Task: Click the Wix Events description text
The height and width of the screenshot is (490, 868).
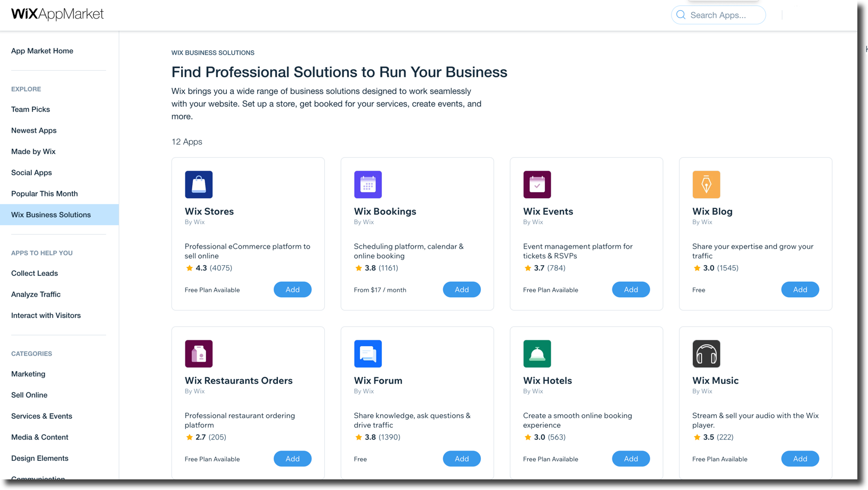Action: click(x=578, y=251)
